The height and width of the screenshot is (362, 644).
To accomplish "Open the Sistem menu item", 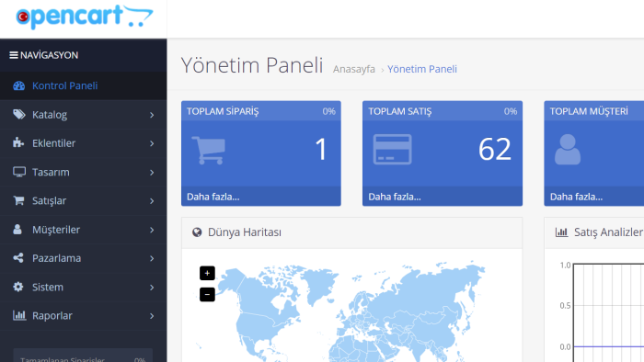I will 84,287.
